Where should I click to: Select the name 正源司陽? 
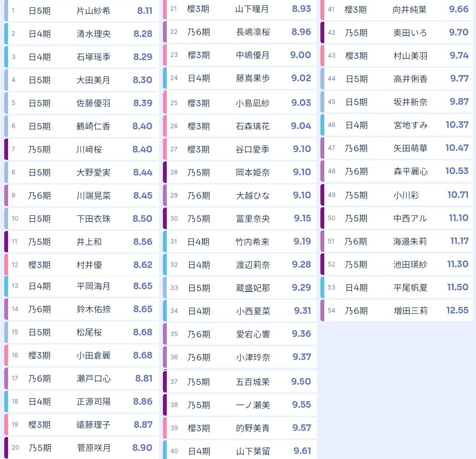pos(93,402)
